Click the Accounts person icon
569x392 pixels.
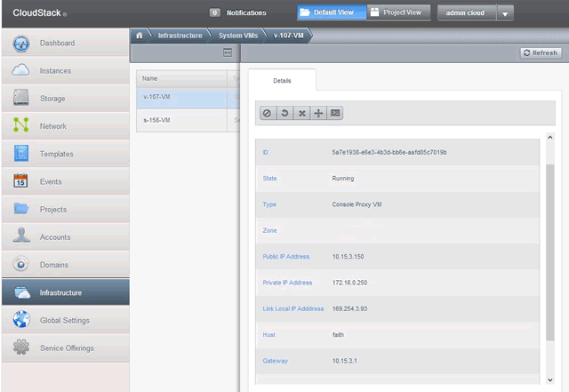21,235
